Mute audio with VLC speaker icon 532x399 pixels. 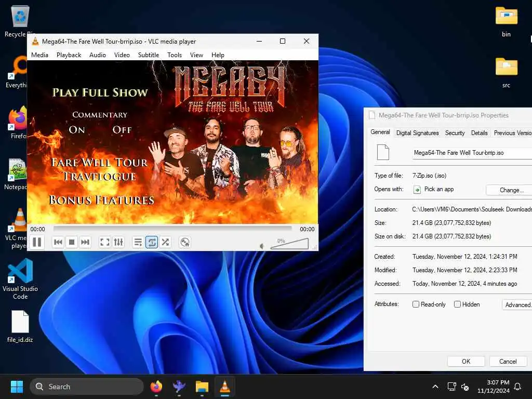tap(262, 246)
